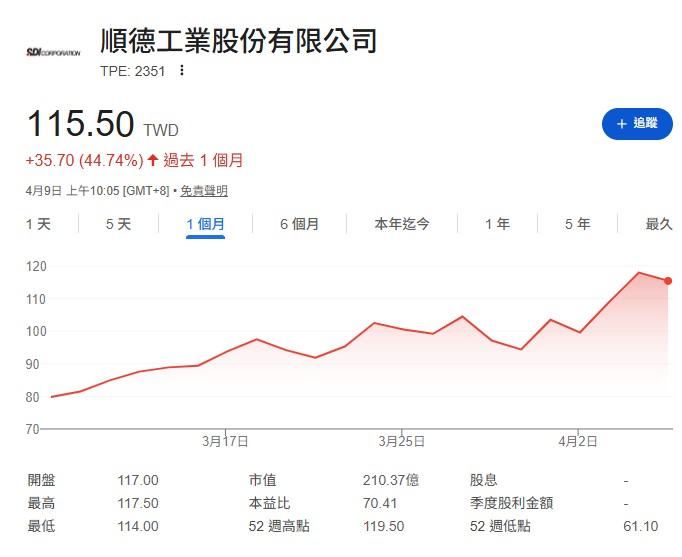This screenshot has height=557, width=682.
Task: Click the company name 順德工業股份有限公司
Action: 238,41
